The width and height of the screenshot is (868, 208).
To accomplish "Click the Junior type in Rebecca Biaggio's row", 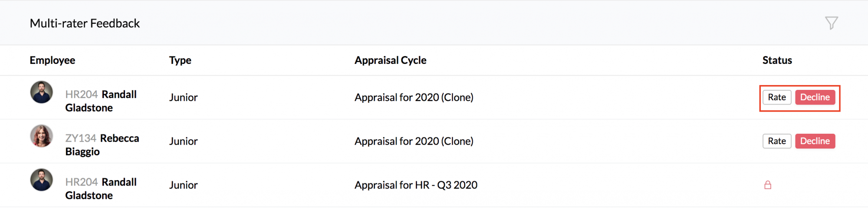I will tap(183, 141).
